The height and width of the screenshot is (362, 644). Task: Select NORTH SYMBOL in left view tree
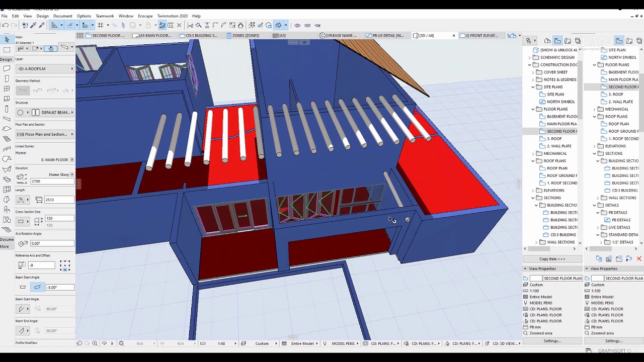[560, 102]
